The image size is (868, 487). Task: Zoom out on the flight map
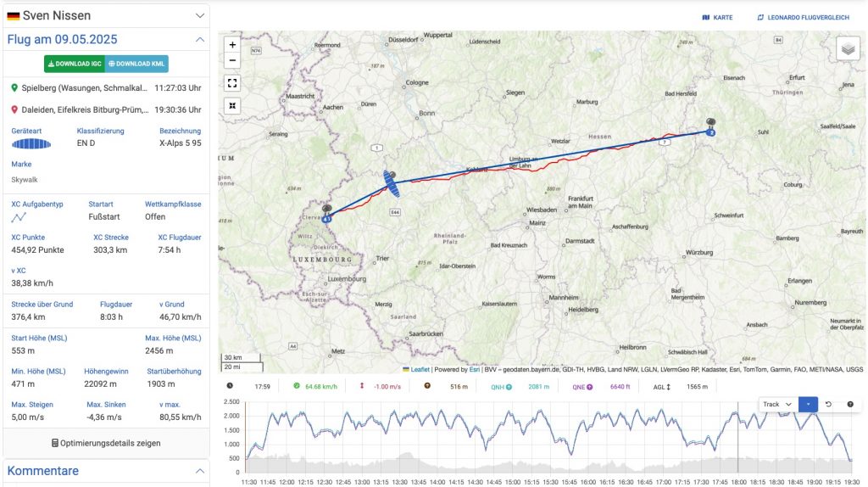232,60
